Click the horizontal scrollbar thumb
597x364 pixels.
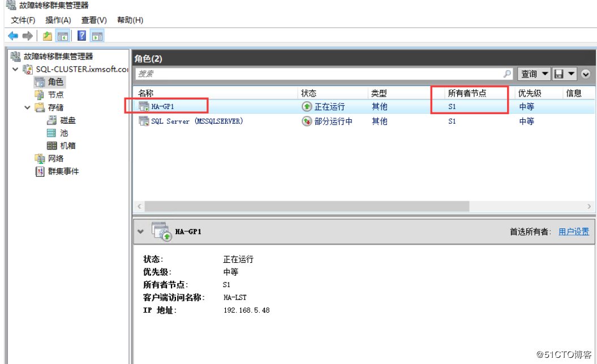point(307,206)
